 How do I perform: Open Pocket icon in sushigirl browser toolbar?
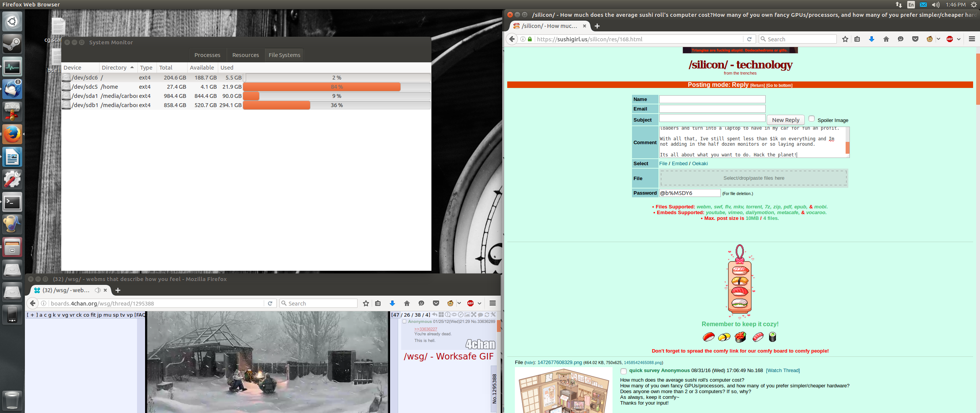[915, 39]
